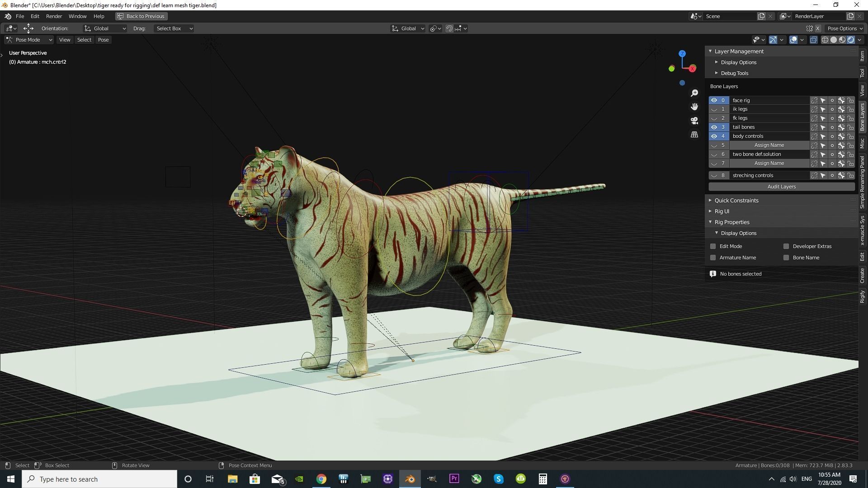Open the Window menu
This screenshot has width=868, height=488.
(x=77, y=16)
